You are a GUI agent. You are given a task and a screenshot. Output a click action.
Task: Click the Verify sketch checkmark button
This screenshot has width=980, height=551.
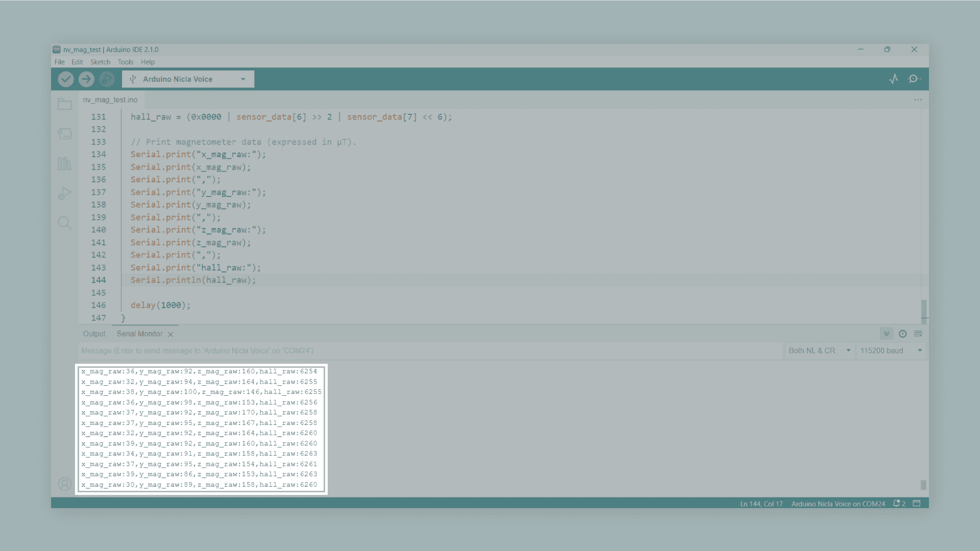point(66,79)
